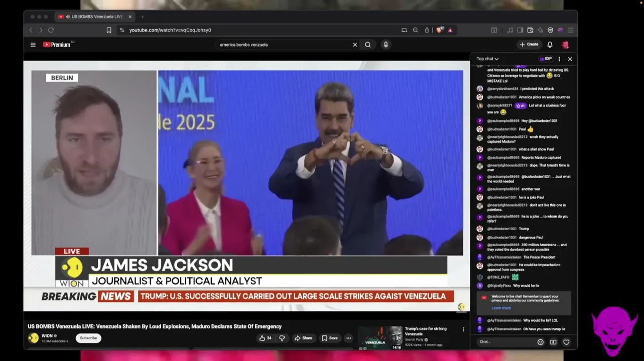Open Trump's case for striking Venezuela title
The image size is (644, 361).
(x=426, y=331)
